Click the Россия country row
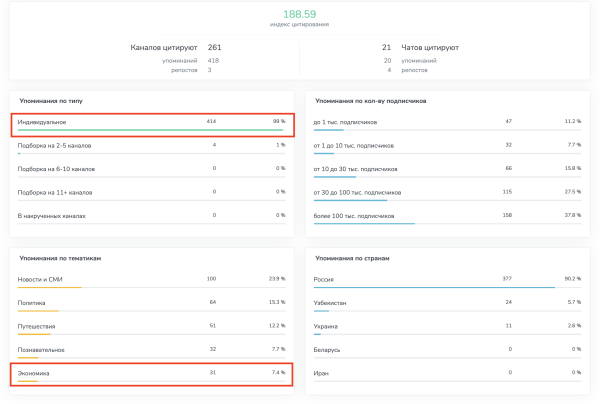600x404 pixels. point(446,278)
